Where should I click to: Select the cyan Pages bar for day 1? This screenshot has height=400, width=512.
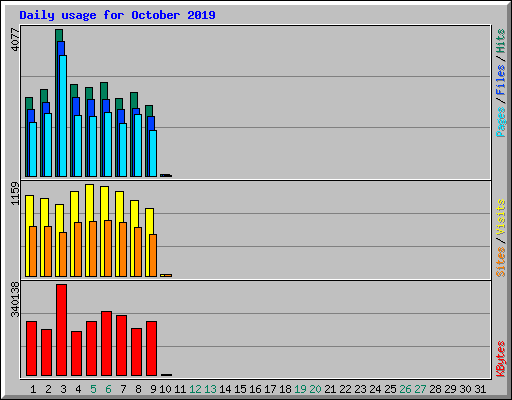pyautogui.click(x=33, y=149)
